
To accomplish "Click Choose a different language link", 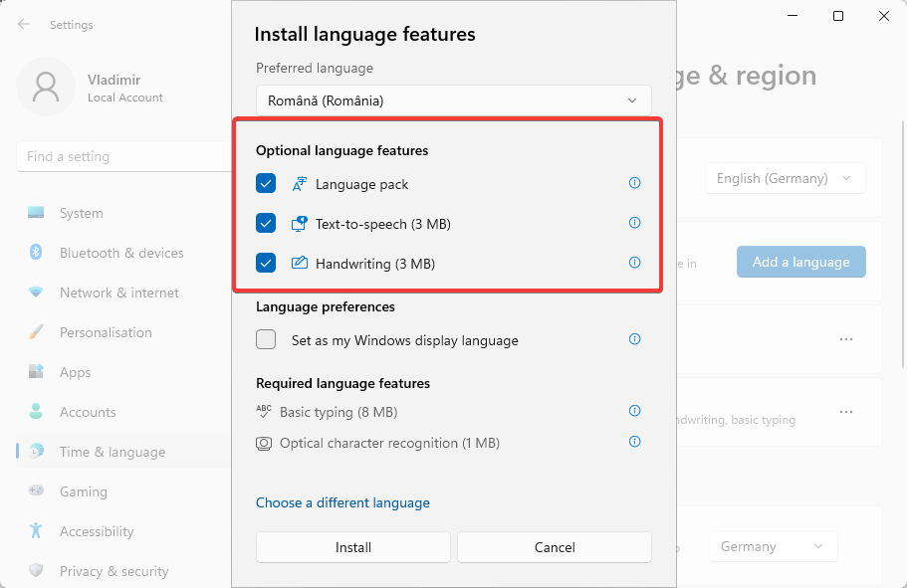I will point(342,502).
